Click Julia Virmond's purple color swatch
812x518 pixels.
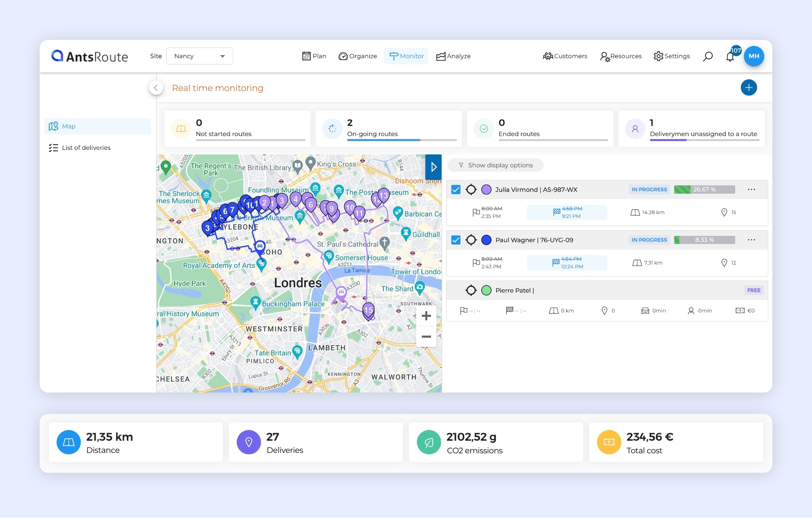pyautogui.click(x=486, y=190)
